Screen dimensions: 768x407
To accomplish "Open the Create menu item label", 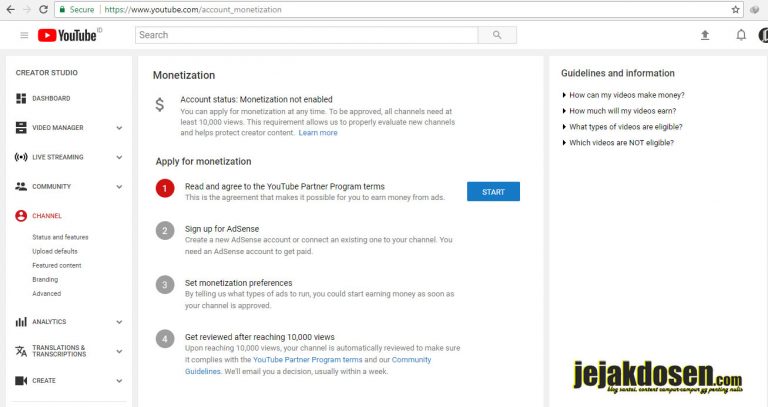I will 44,381.
